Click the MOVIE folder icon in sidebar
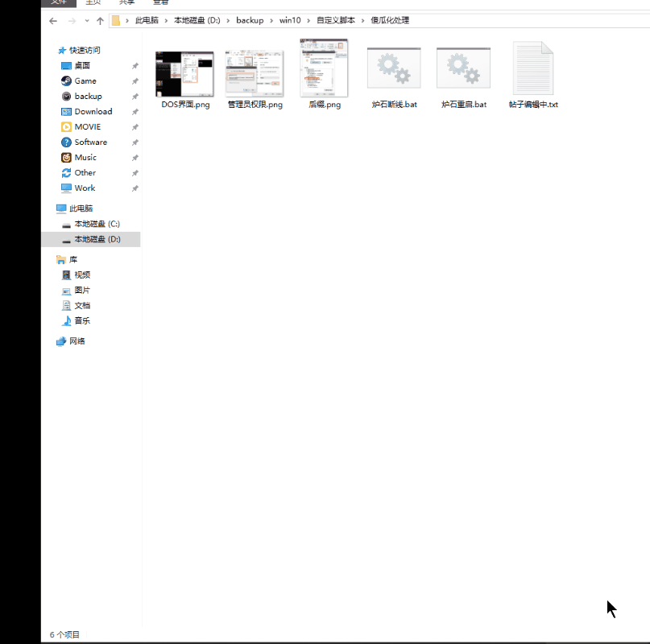The image size is (650, 644). tap(66, 127)
